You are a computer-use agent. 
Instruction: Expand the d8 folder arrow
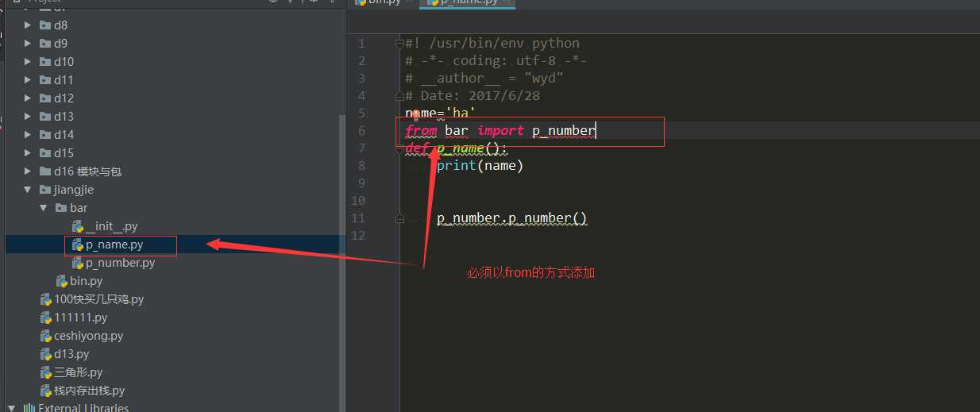pyautogui.click(x=29, y=25)
